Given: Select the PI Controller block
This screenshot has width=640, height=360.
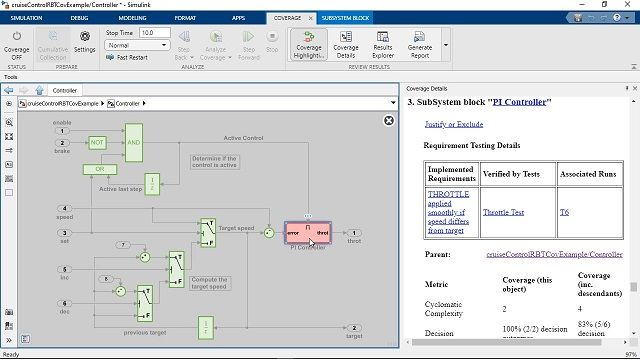Looking at the screenshot, I should point(308,233).
